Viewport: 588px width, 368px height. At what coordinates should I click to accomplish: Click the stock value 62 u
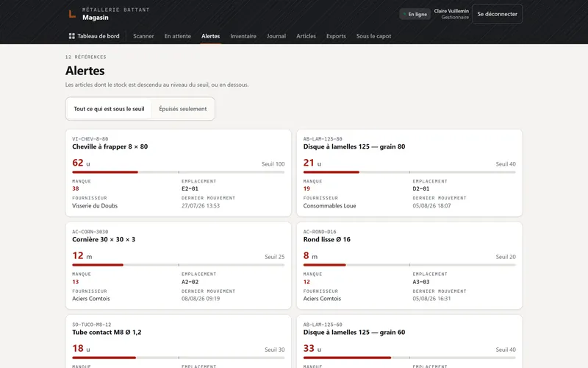[81, 163]
